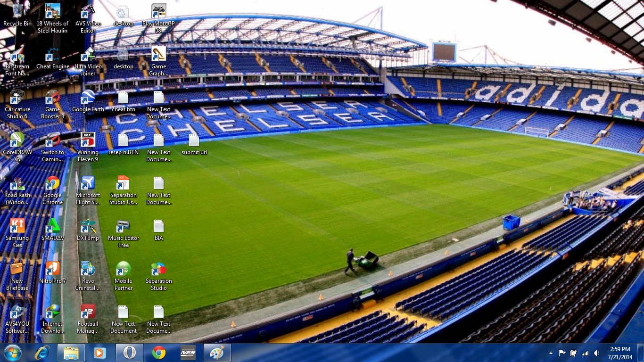This screenshot has height=362, width=644.
Task: Launch Samsung Kies desktop shortcut
Action: (17, 233)
